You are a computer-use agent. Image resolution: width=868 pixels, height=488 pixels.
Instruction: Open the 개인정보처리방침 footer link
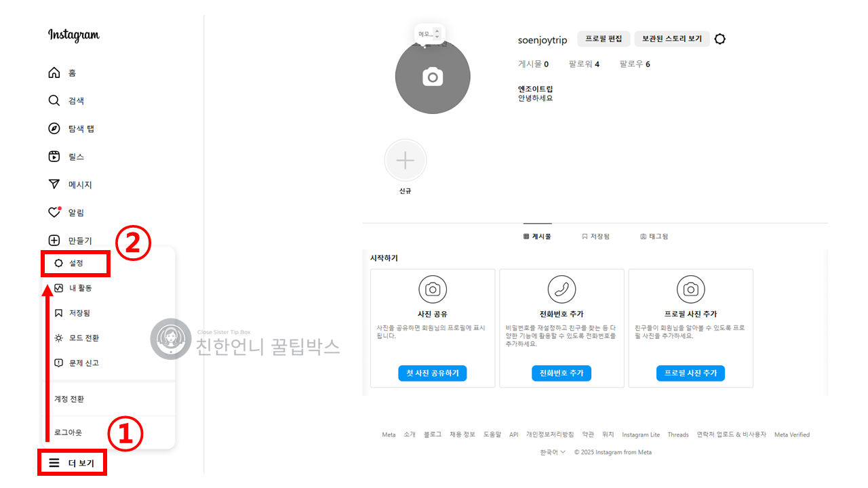click(550, 434)
